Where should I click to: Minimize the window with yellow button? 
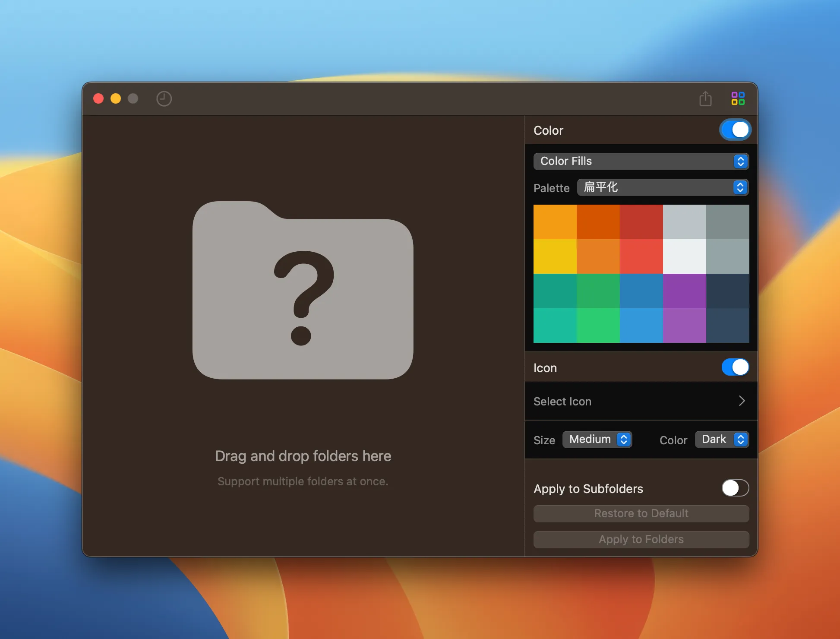116,98
